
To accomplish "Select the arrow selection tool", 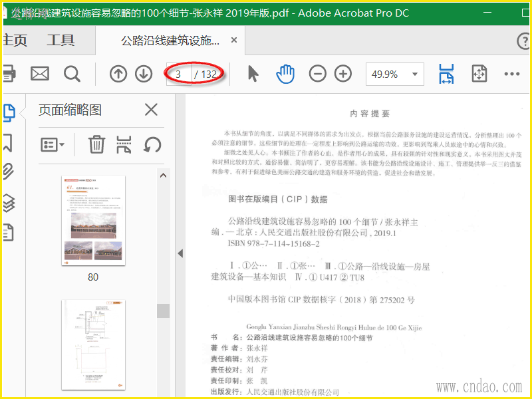I will click(x=253, y=74).
